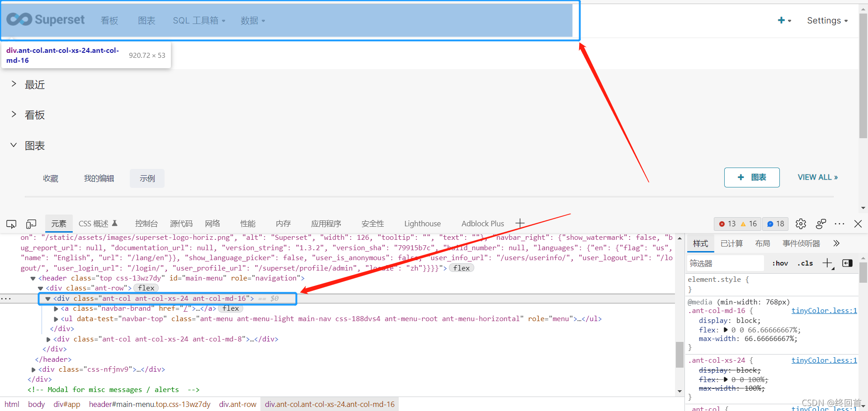Image resolution: width=868 pixels, height=411 pixels.
Task: Click the add-tool plus icon in DevTools tab bar
Action: [x=520, y=223]
